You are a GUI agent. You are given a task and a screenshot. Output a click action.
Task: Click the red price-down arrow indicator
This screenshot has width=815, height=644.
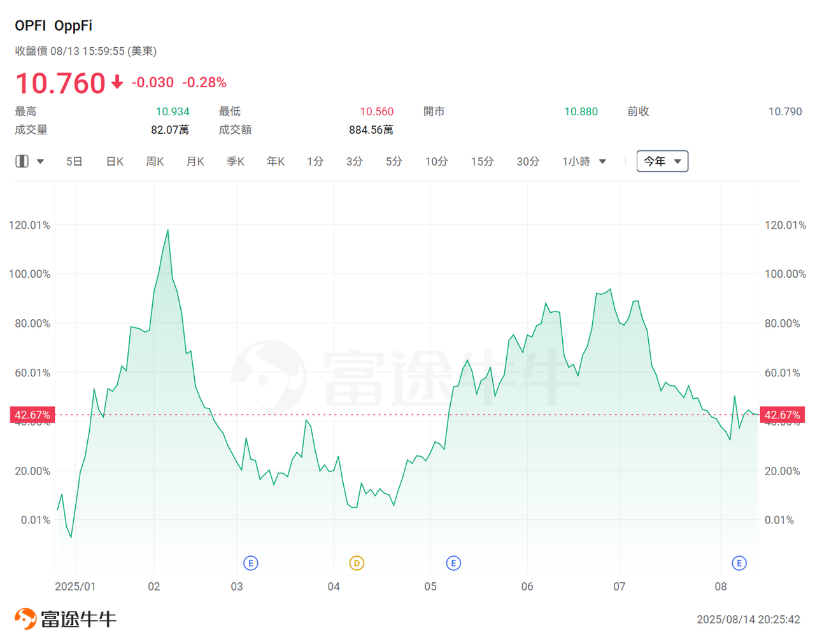117,83
